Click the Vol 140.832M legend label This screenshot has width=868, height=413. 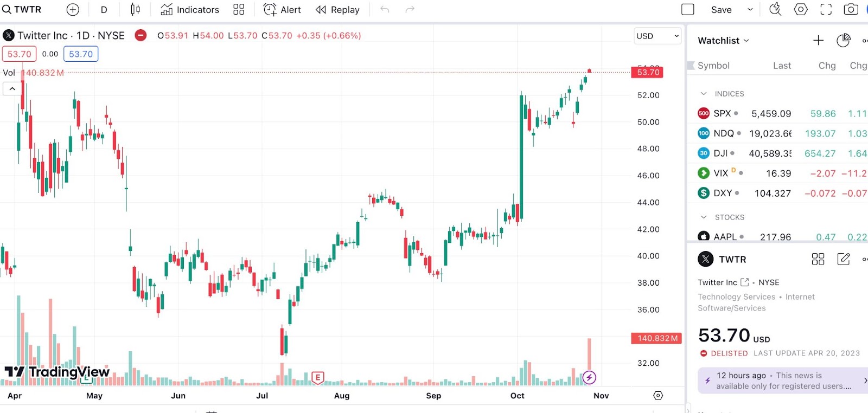pos(33,73)
